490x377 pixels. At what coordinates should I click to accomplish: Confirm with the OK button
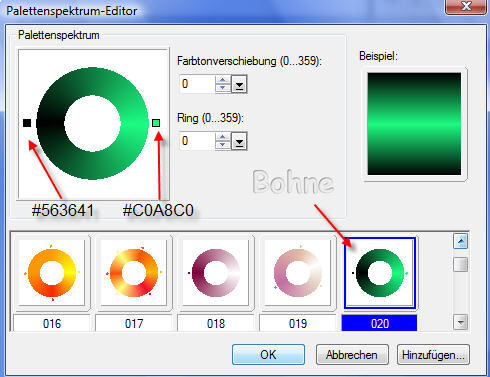[268, 355]
